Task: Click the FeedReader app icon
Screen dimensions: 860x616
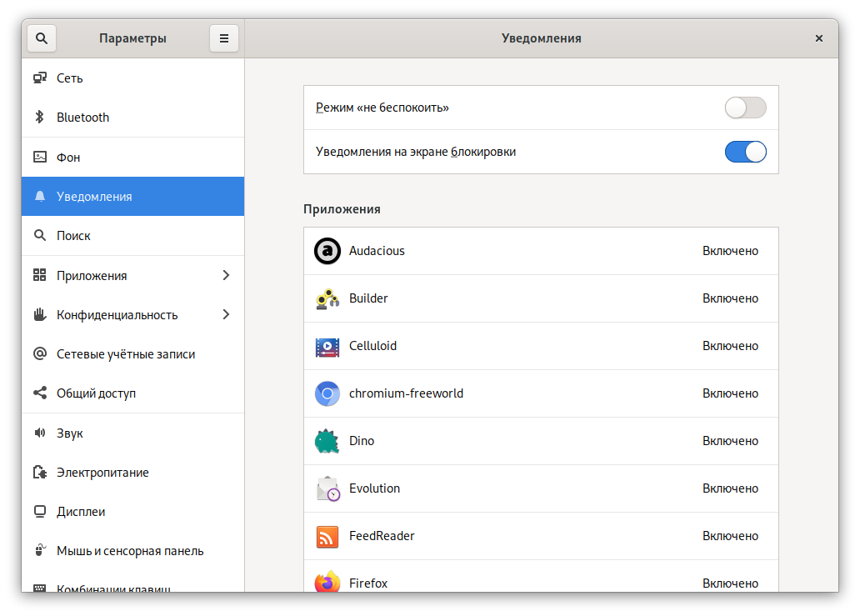Action: (x=327, y=537)
